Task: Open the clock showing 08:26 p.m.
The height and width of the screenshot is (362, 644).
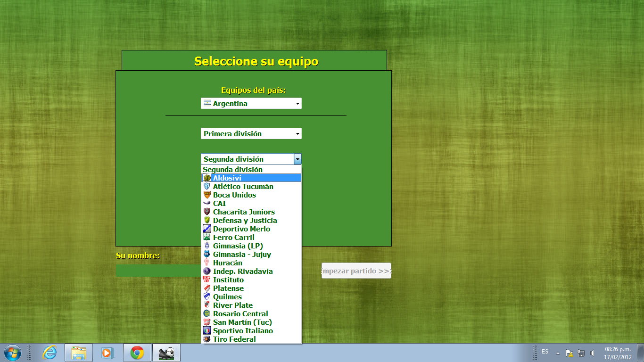Action: 618,353
